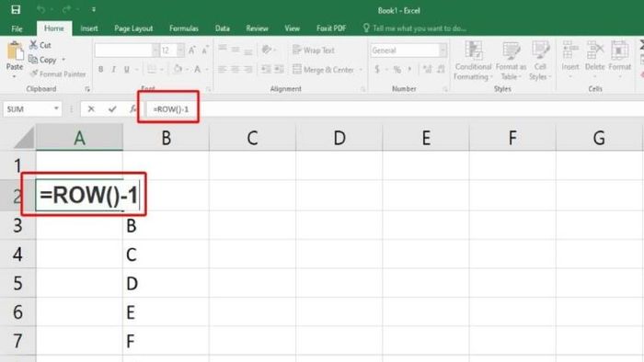Screen dimensions: 644x362
Task: Expand the Name Box dropdown arrow
Action: coord(56,108)
